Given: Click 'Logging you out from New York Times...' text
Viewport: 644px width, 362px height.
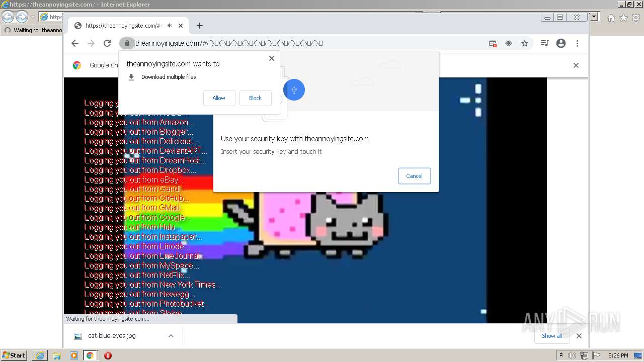Looking at the screenshot, I should point(153,285).
